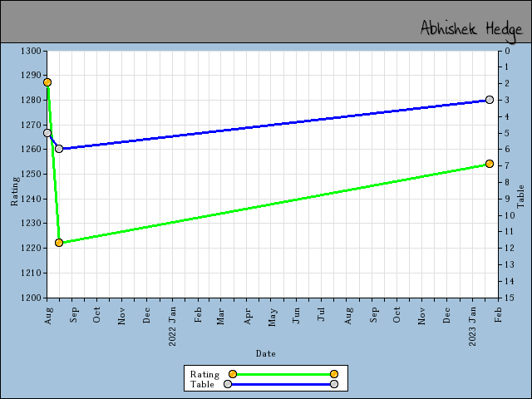
Task: Click the '1200' rating axis label
Action: pos(31,298)
